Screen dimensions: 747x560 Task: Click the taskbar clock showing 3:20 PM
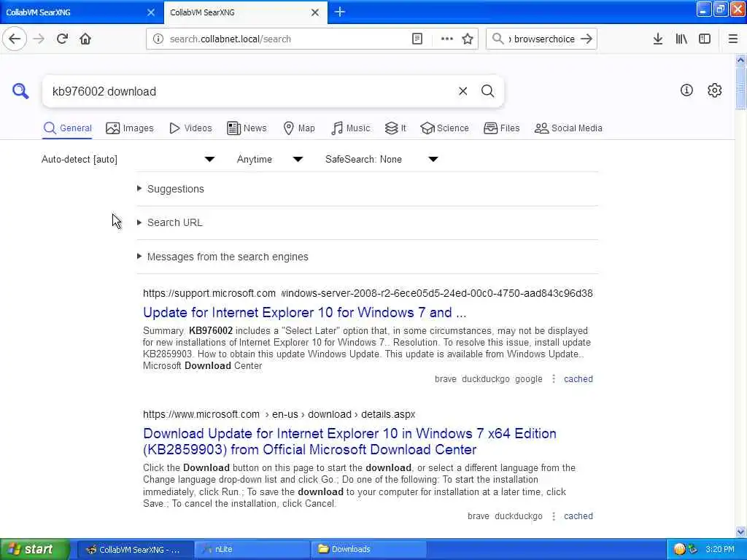719,549
